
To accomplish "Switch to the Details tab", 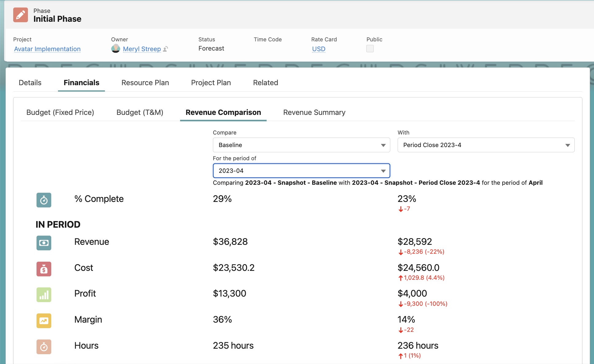I will click(30, 82).
